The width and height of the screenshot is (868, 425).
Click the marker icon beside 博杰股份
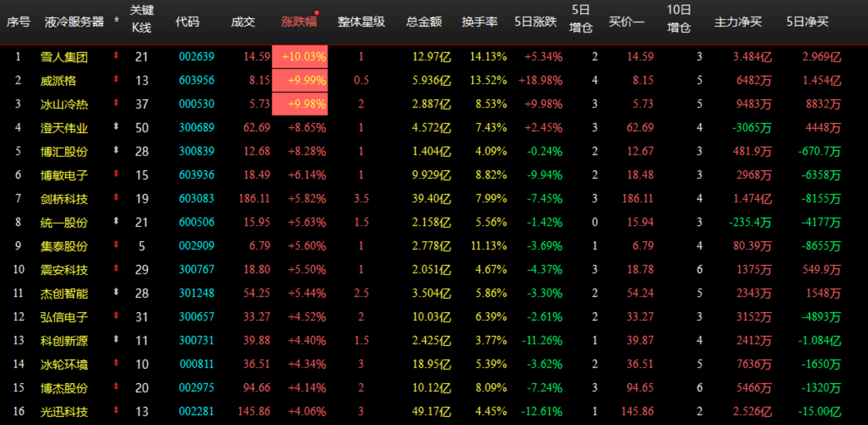(x=116, y=387)
